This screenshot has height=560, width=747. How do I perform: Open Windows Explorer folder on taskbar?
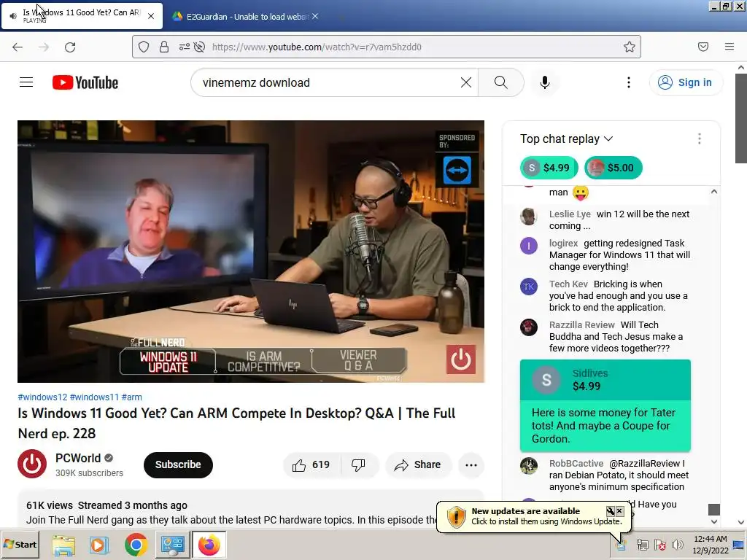tap(63, 545)
